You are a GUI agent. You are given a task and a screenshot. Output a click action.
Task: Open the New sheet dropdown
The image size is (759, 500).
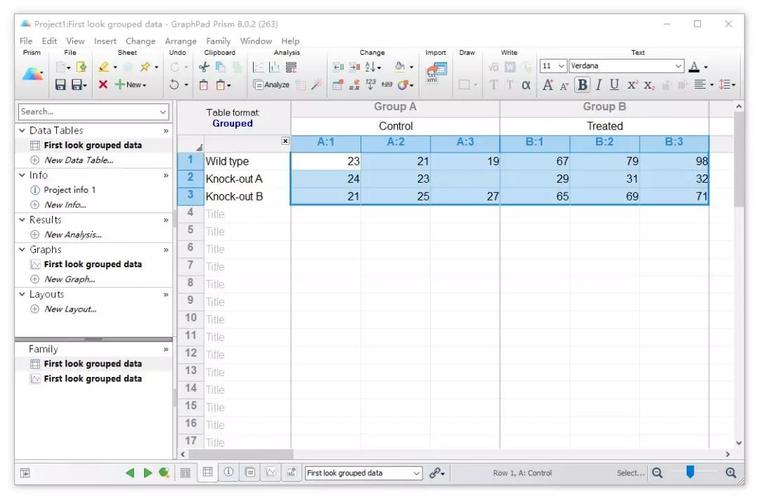[131, 85]
